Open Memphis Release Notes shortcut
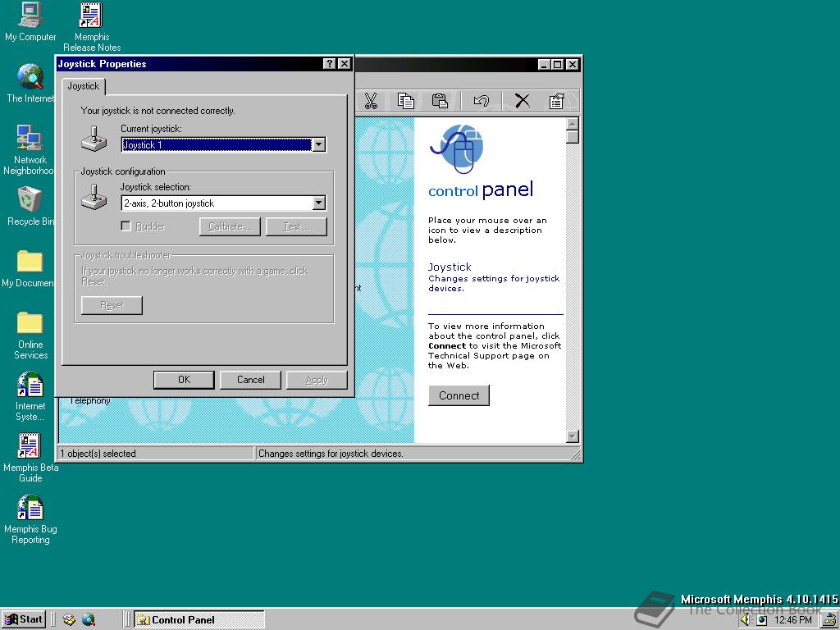 (x=92, y=27)
